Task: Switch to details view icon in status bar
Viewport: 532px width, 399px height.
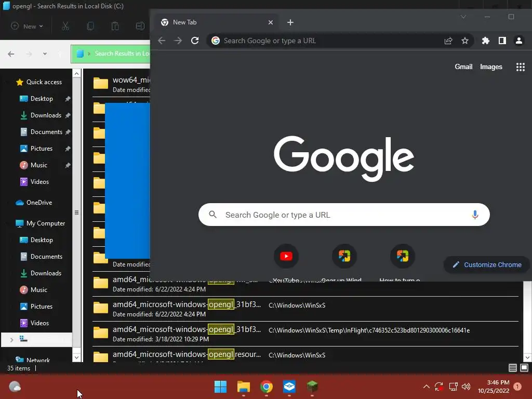Action: click(513, 368)
